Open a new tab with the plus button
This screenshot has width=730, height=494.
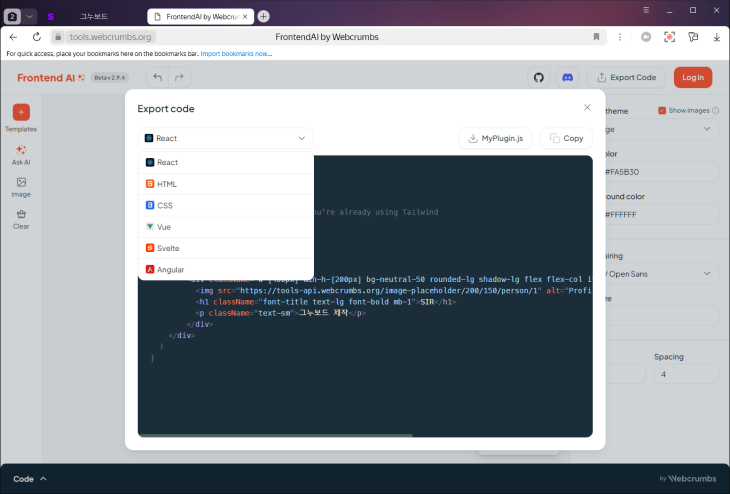coord(264,16)
